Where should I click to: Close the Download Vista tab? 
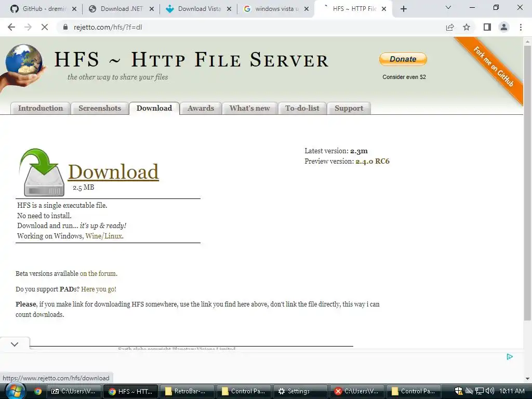(229, 9)
